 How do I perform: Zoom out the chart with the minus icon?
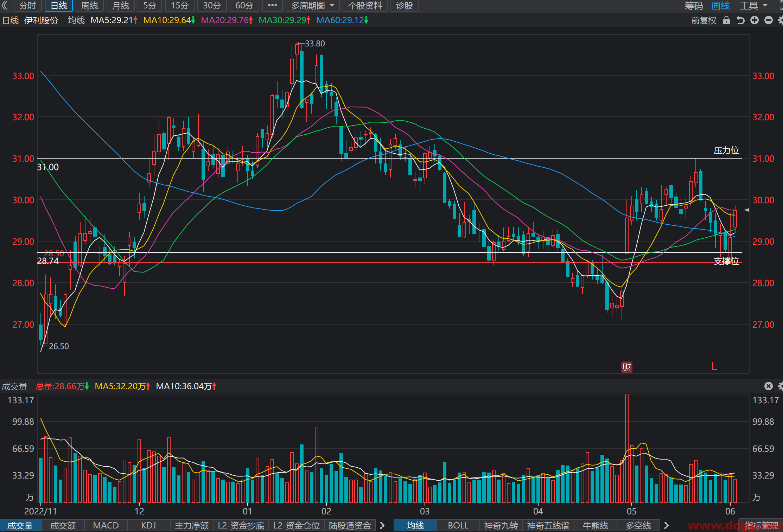point(769,20)
